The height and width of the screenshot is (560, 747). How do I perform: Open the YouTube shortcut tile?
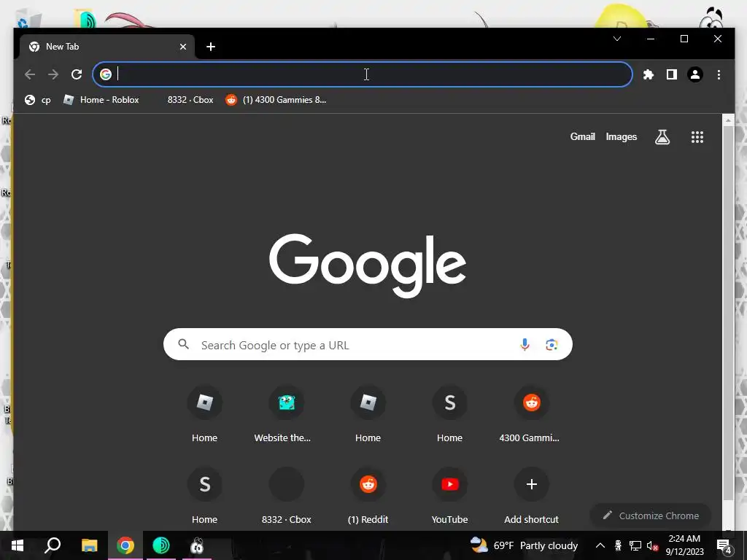click(449, 496)
